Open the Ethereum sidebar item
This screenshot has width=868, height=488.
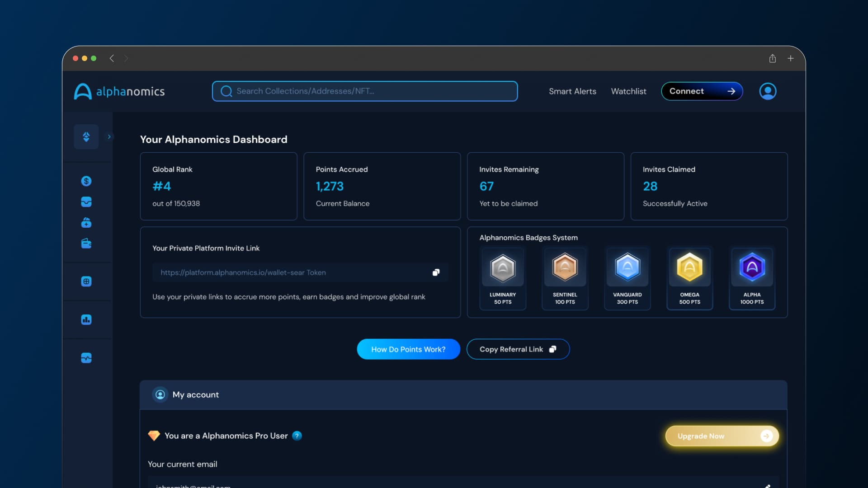[86, 136]
